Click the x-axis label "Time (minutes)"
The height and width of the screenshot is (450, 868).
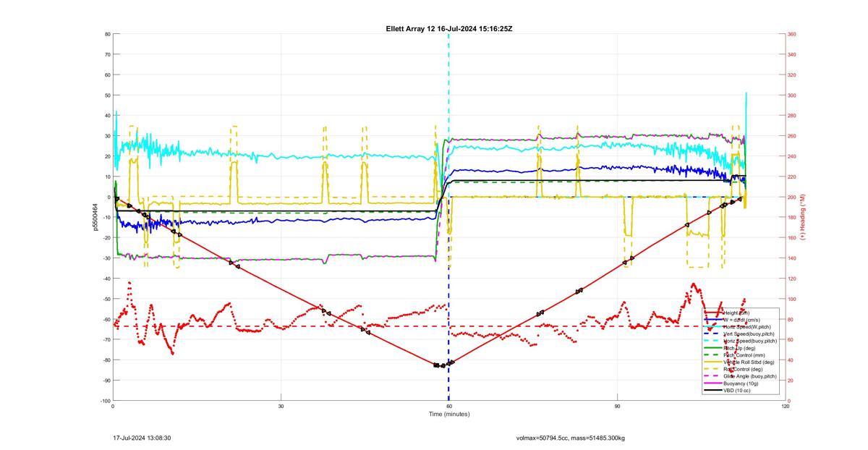(x=449, y=415)
